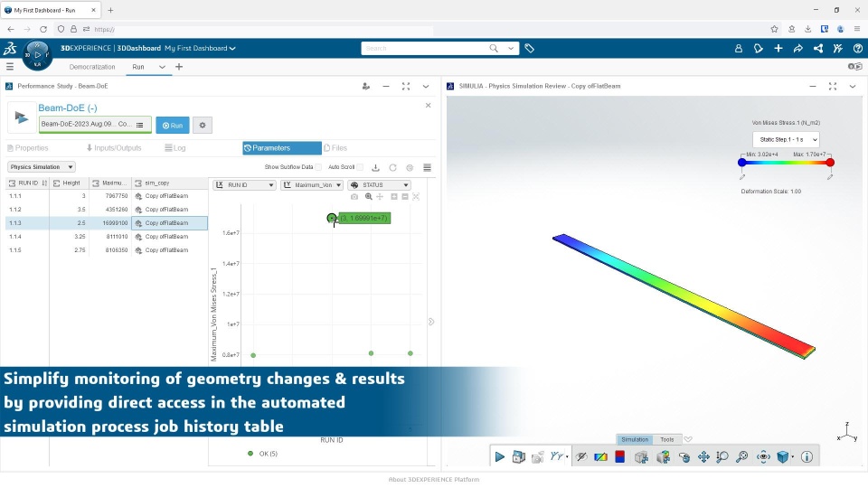Enable the Auto Scroll checkbox

point(360,167)
